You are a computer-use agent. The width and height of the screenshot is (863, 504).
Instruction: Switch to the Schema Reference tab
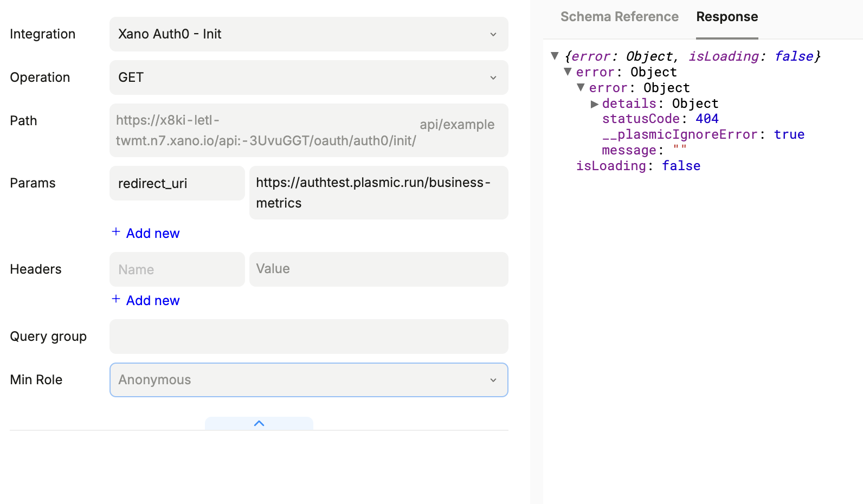(619, 17)
